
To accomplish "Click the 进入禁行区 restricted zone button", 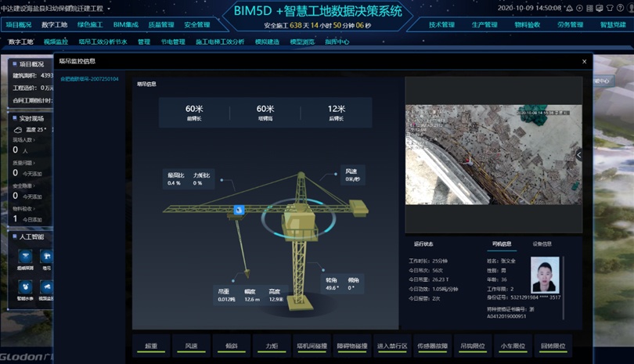I will click(x=392, y=345).
